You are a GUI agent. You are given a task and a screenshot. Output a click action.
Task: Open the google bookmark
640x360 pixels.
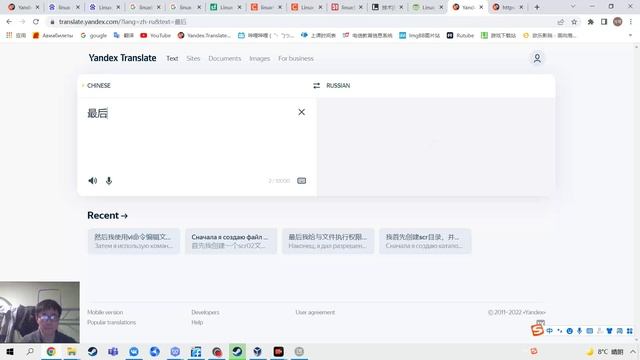93,36
